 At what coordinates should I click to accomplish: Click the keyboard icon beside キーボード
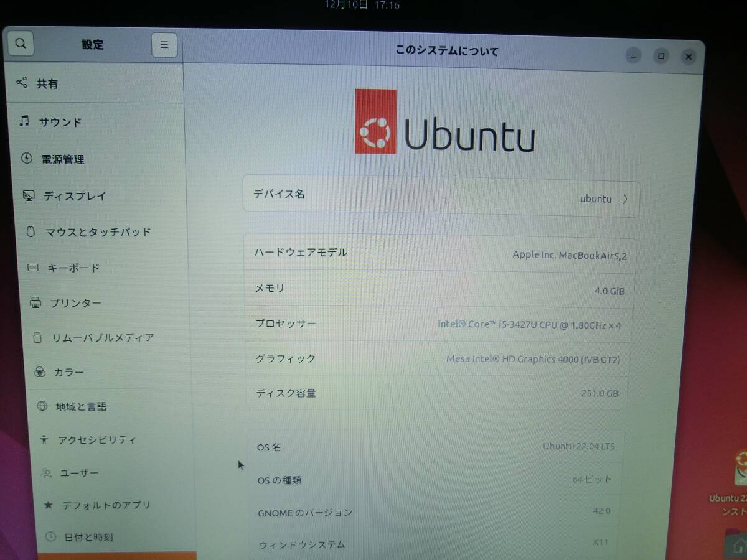point(34,268)
